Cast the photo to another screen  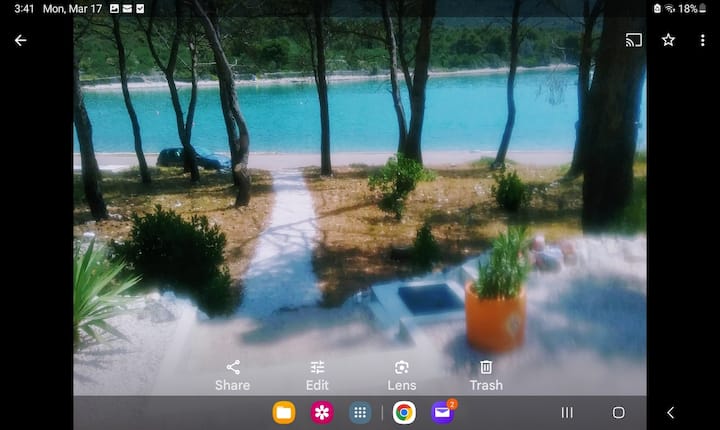pyautogui.click(x=634, y=40)
